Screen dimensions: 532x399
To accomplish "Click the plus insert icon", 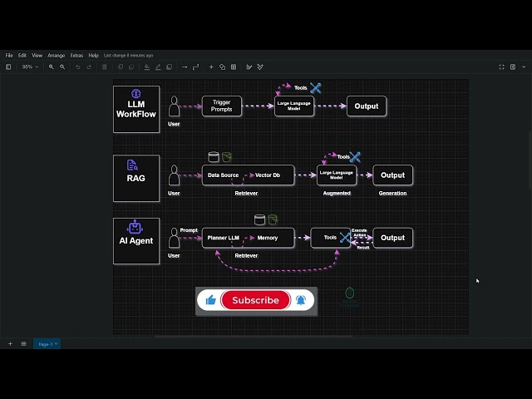I will click(211, 67).
